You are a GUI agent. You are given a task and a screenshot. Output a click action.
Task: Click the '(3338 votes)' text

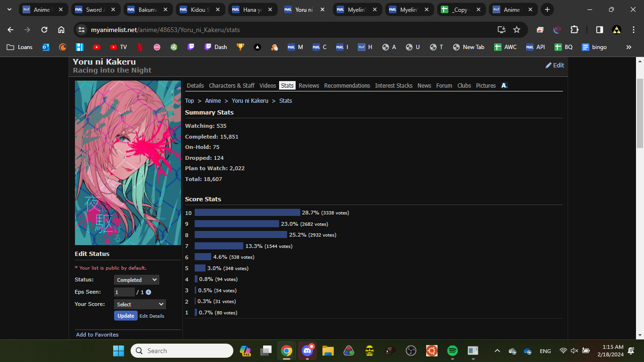coord(335,213)
